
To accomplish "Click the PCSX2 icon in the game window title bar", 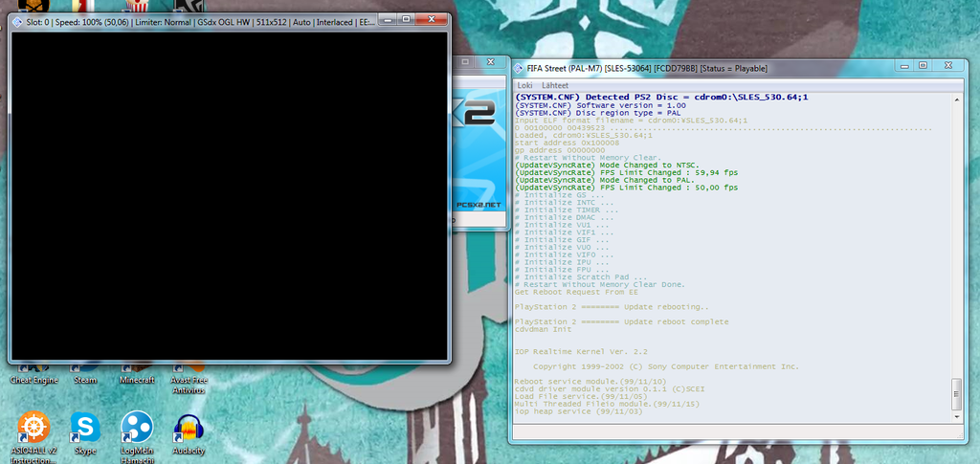I will (x=17, y=21).
